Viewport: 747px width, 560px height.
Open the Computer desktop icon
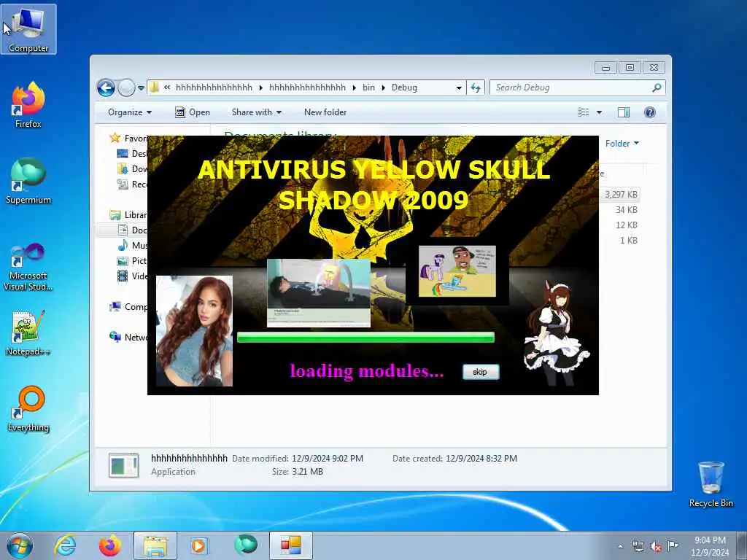click(28, 29)
